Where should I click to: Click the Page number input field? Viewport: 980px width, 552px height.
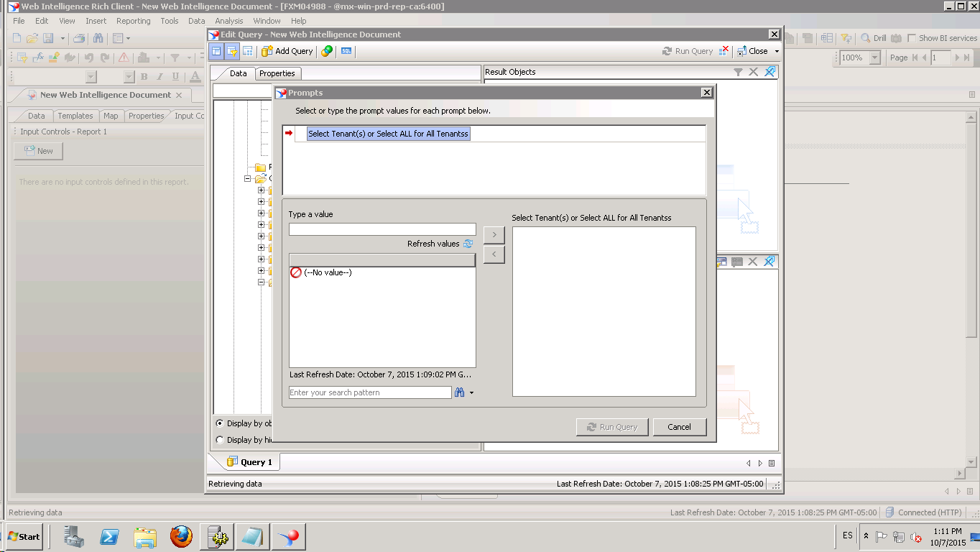point(940,57)
